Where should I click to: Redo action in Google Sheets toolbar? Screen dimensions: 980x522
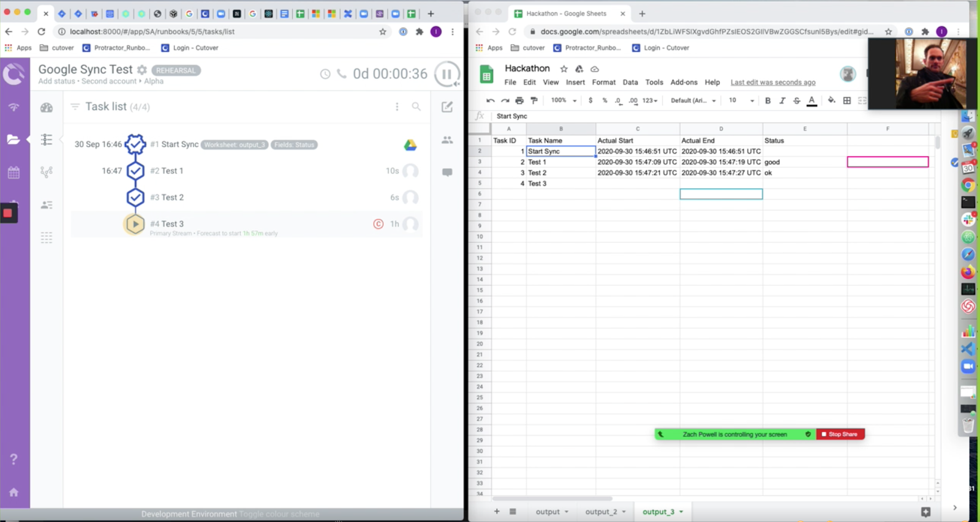pos(505,100)
